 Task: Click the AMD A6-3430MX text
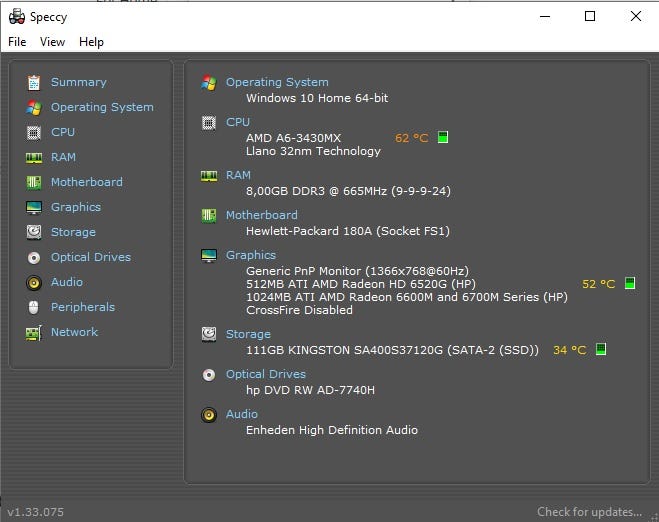click(293, 138)
